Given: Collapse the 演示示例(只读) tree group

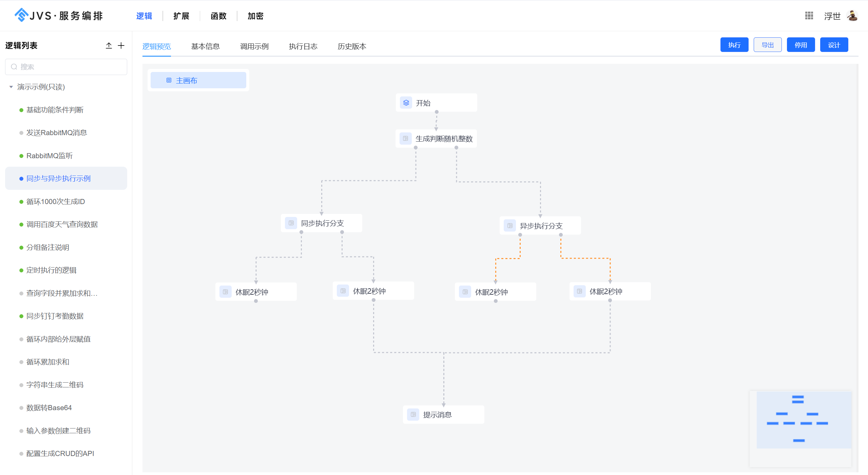Looking at the screenshot, I should [11, 87].
